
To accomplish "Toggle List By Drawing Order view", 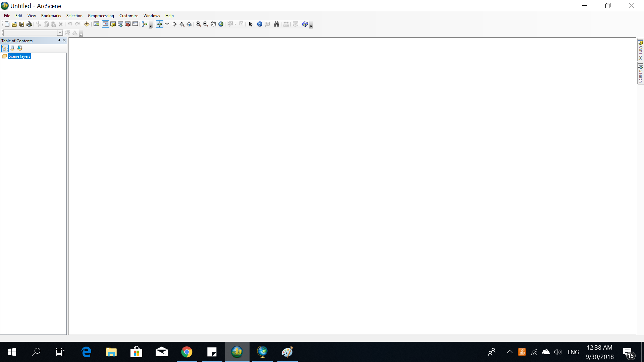I will pos(5,48).
